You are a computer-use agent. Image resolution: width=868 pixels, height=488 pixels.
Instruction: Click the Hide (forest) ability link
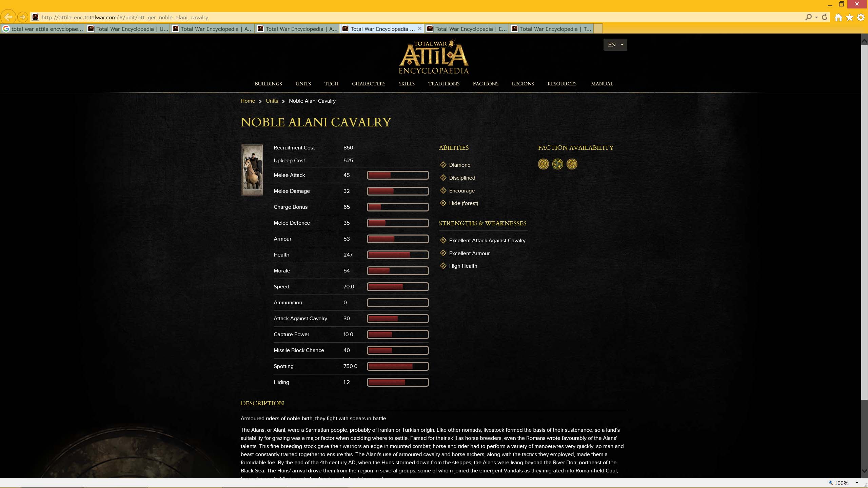(x=463, y=203)
